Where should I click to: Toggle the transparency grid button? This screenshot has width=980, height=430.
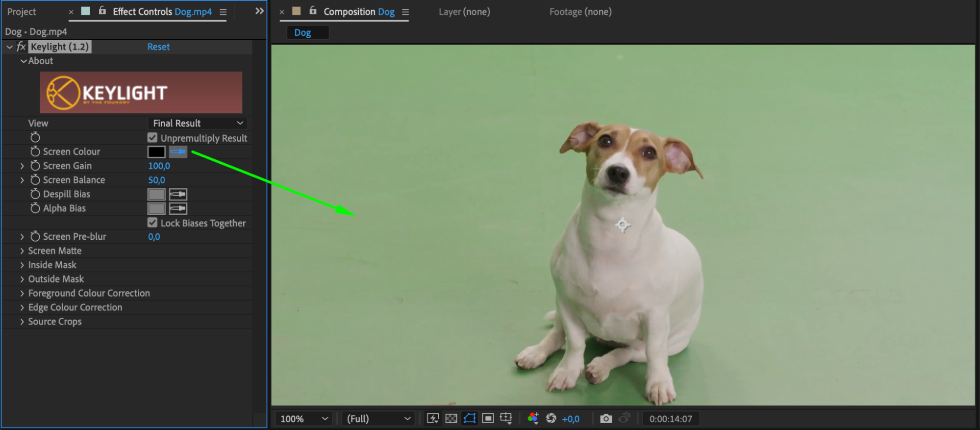click(451, 419)
